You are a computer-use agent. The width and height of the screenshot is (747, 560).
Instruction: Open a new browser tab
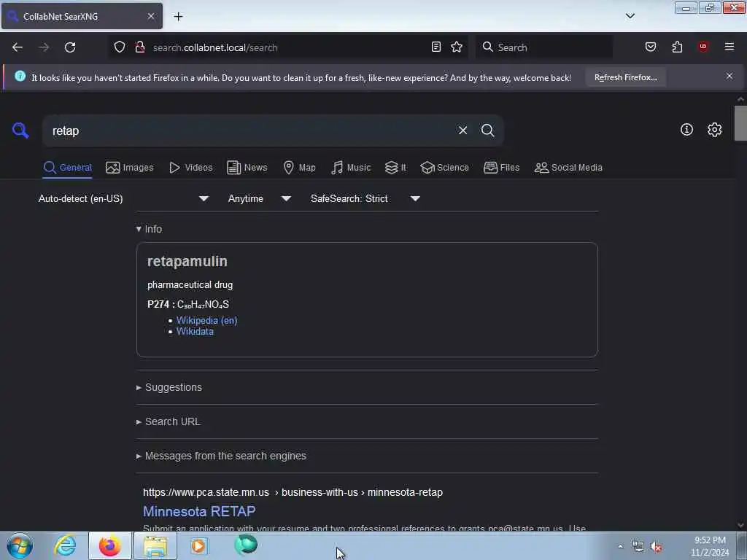[178, 17]
